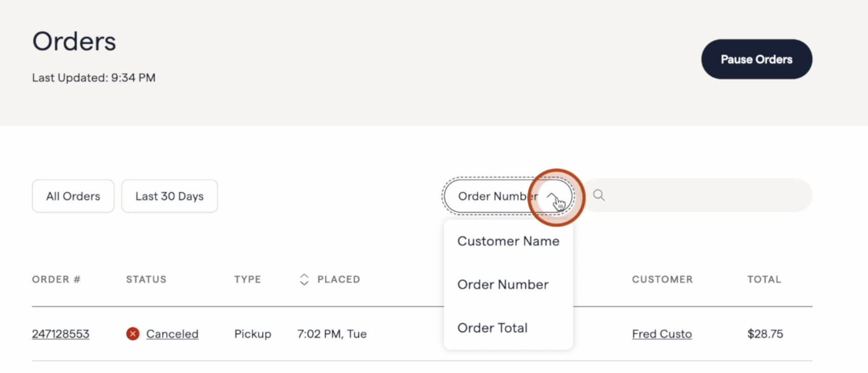This screenshot has width=868, height=373.
Task: Click the sort arrows beside PLACED column
Action: click(x=303, y=279)
